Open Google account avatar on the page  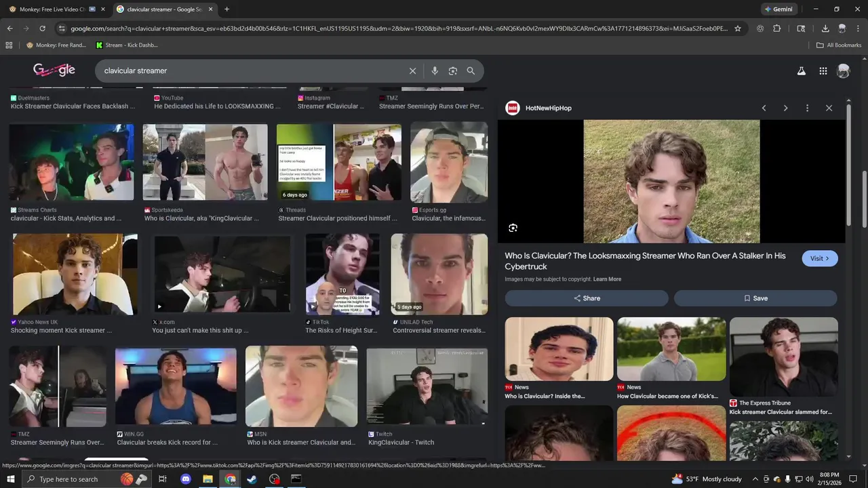(844, 70)
